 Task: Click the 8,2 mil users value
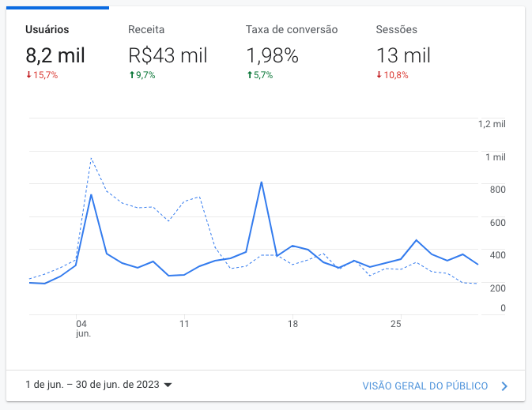click(x=55, y=55)
